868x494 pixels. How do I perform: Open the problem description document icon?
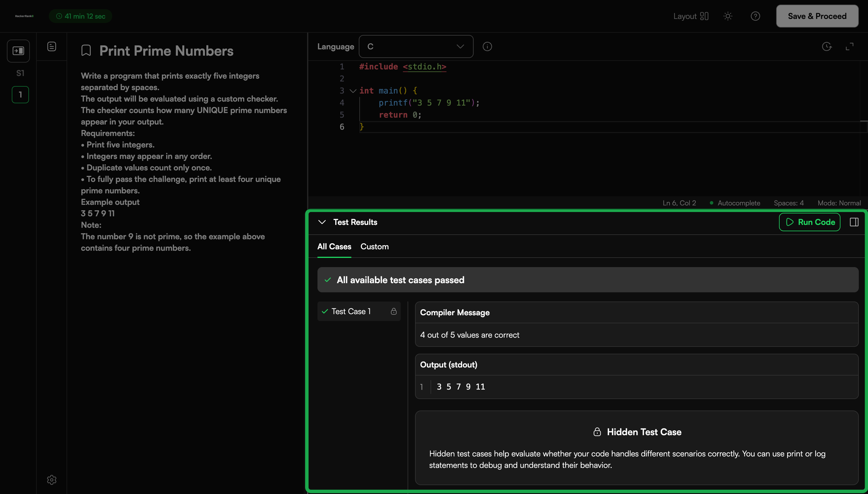point(52,46)
